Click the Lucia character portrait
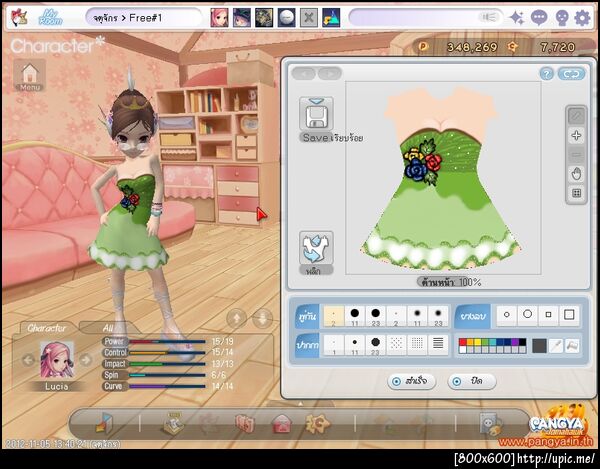This screenshot has height=469, width=600. coord(57,360)
